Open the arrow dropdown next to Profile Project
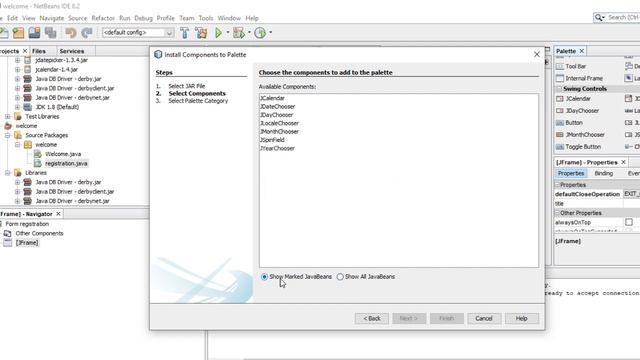 (x=271, y=33)
